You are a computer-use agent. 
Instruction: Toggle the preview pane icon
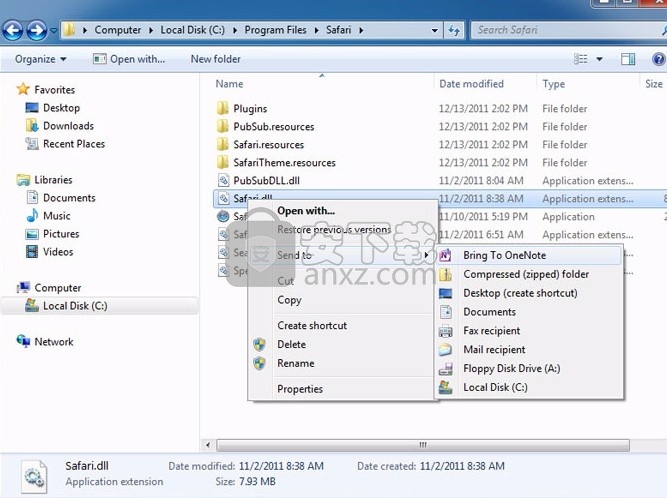click(628, 59)
